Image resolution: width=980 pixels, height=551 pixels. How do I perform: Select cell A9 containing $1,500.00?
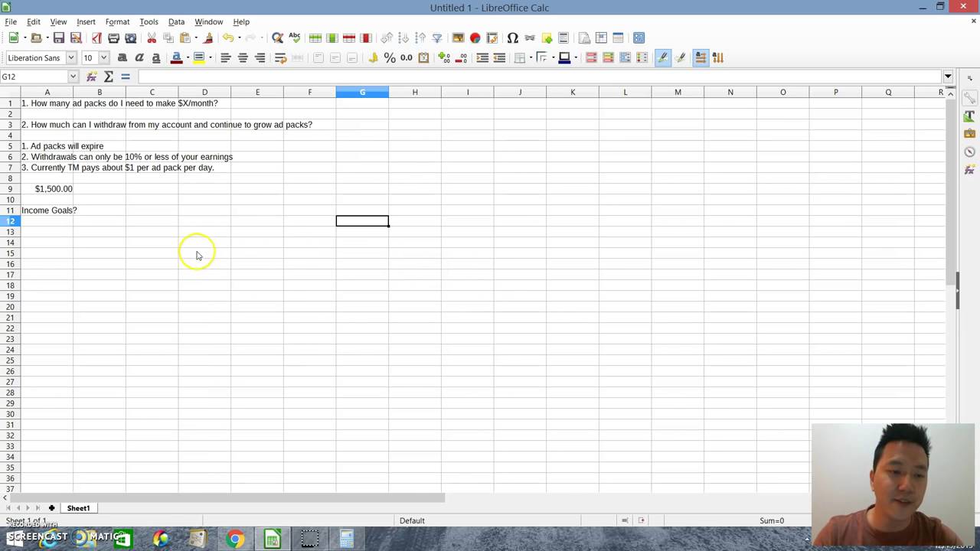47,189
